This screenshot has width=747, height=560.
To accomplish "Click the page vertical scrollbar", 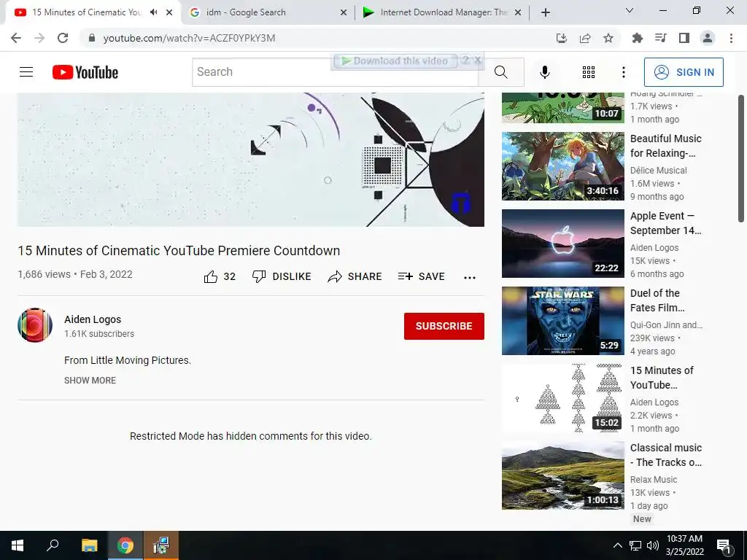I will pos(741,158).
